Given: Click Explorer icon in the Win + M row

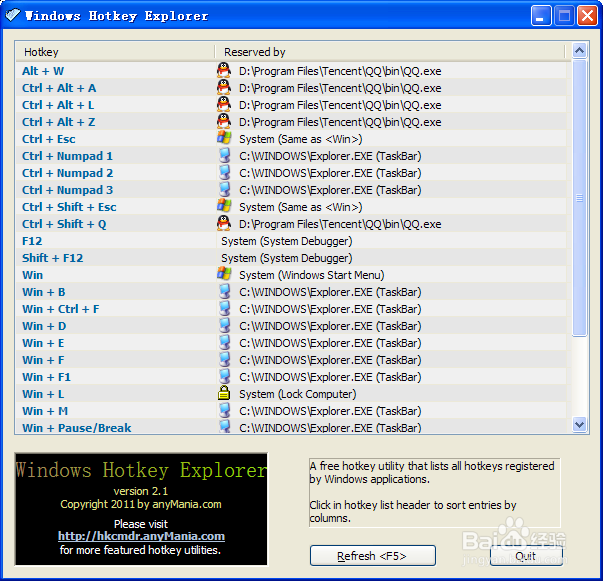Looking at the screenshot, I should (224, 410).
